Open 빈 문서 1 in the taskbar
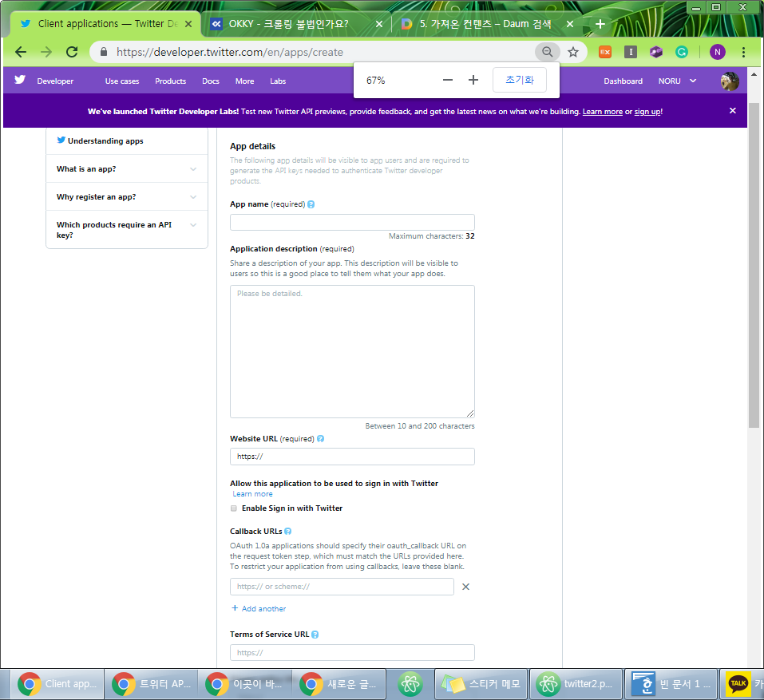This screenshot has width=764, height=700. click(x=671, y=684)
